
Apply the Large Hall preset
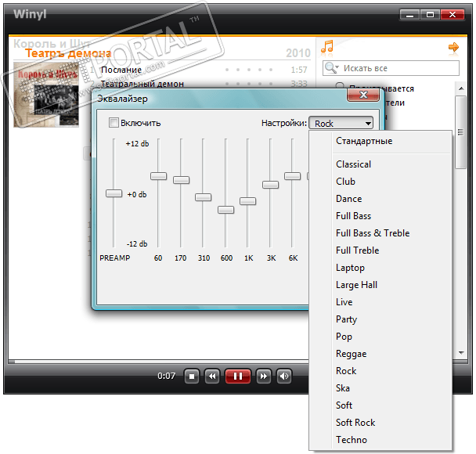[x=380, y=285]
